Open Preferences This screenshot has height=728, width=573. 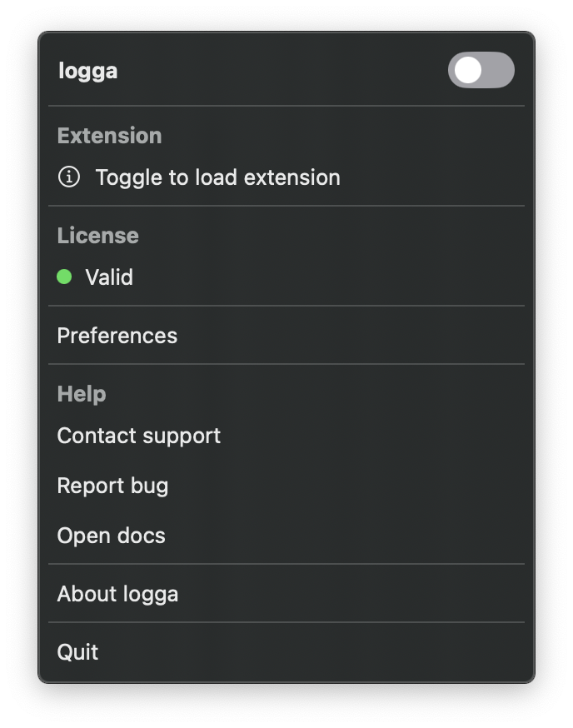(x=117, y=336)
